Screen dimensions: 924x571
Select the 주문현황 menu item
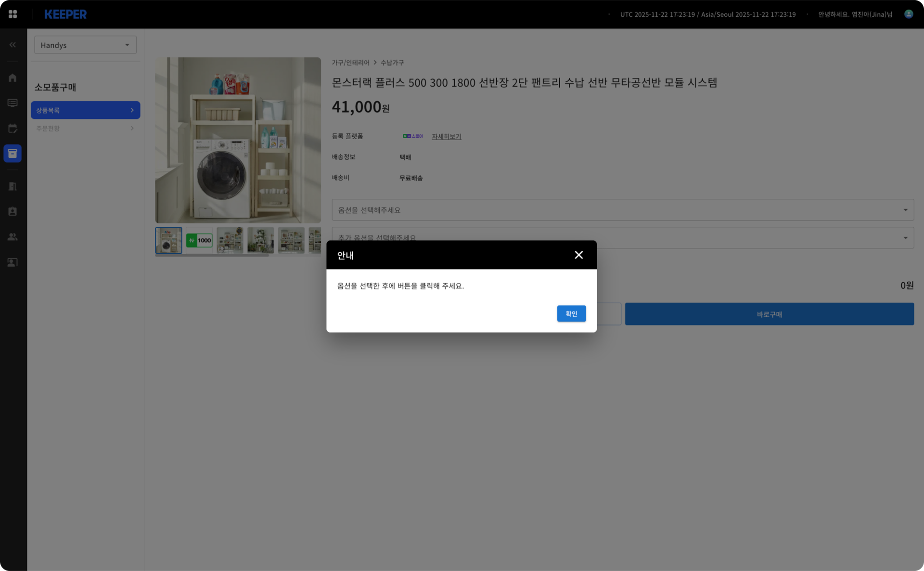[x=85, y=129]
